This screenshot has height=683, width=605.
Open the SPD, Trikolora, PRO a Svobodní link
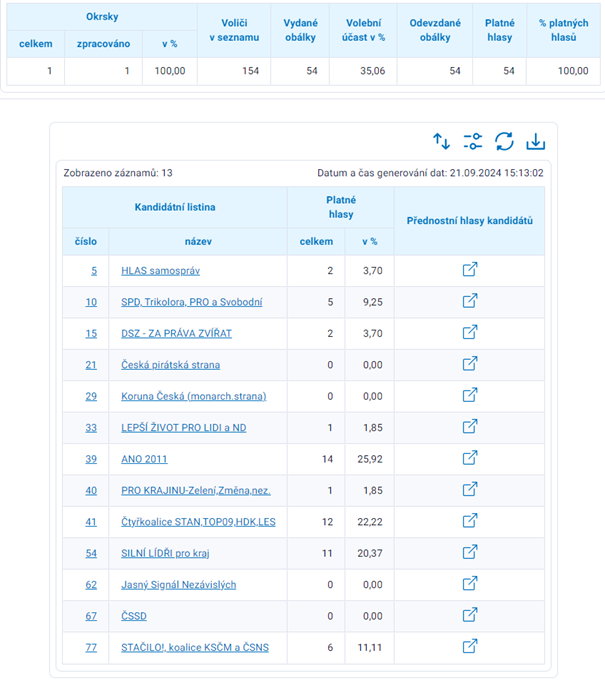click(192, 302)
